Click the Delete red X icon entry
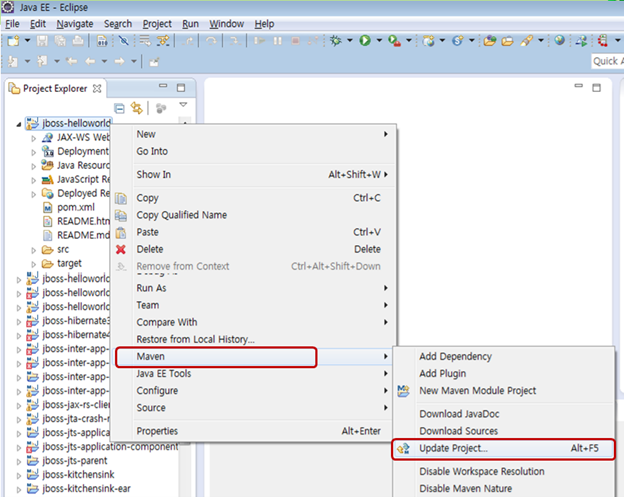 [x=121, y=249]
